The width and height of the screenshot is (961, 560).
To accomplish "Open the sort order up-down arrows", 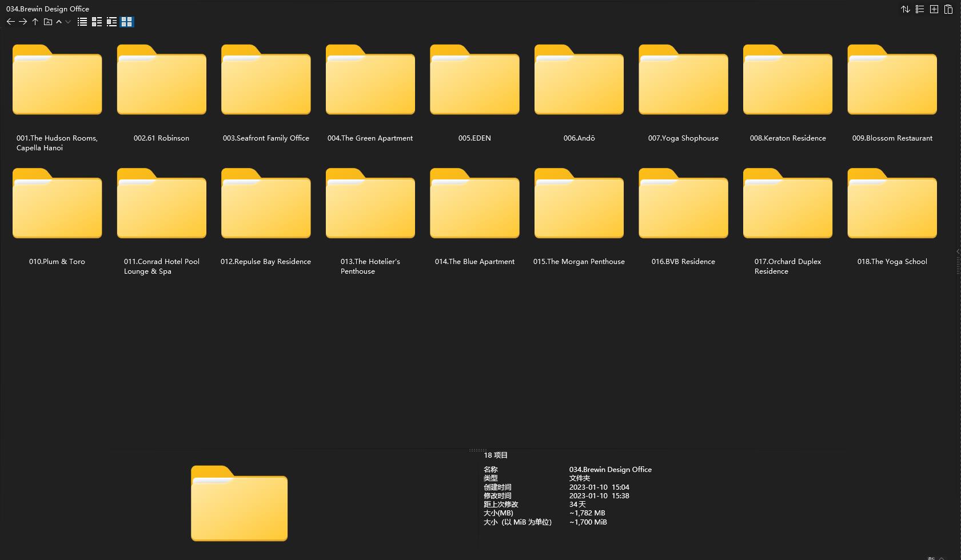I will pos(906,9).
